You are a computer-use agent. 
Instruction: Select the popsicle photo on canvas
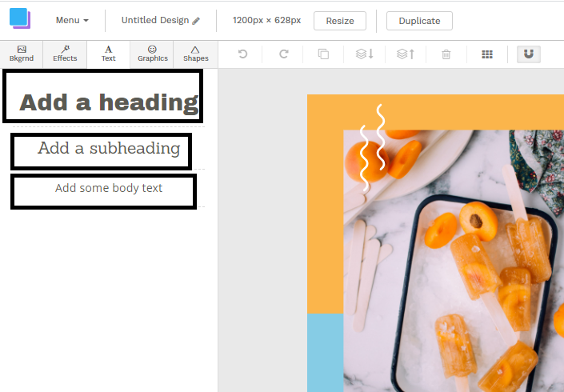point(454,261)
